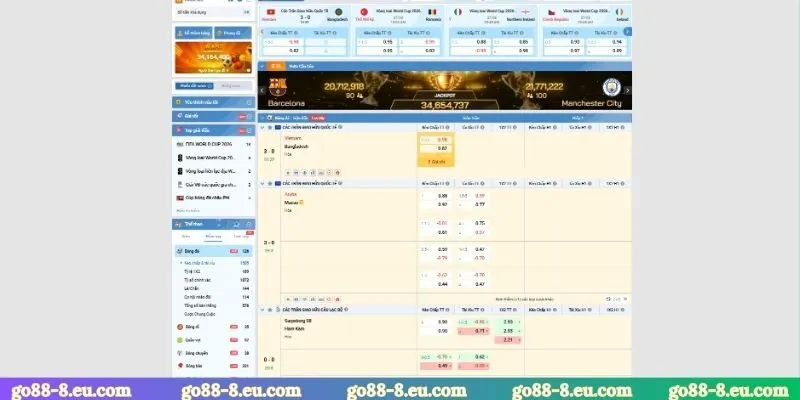This screenshot has height=400, width=800.
Task: Switch to the right greyed option of the bet slip toggle
Action: pyautogui.click(x=232, y=86)
